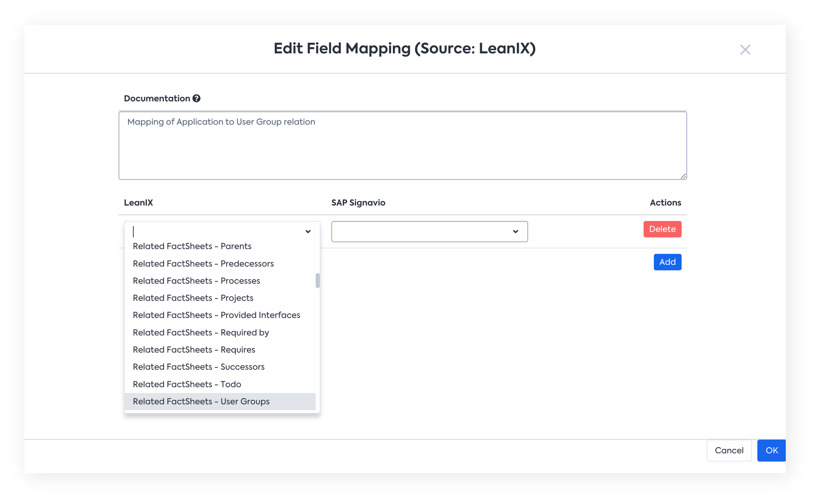Screen dimensions: 816x504
Task: Cancel the field mapping edit
Action: coord(729,450)
